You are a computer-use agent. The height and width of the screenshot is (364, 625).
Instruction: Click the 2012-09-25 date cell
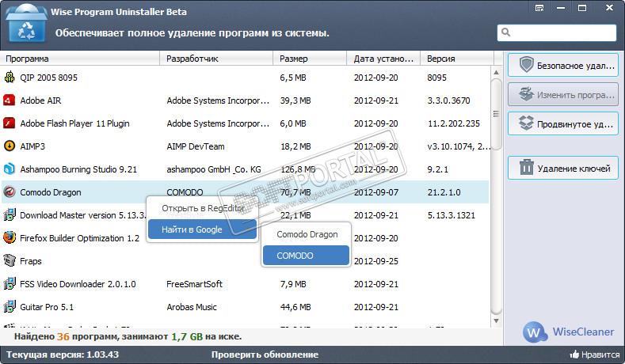coord(376,261)
